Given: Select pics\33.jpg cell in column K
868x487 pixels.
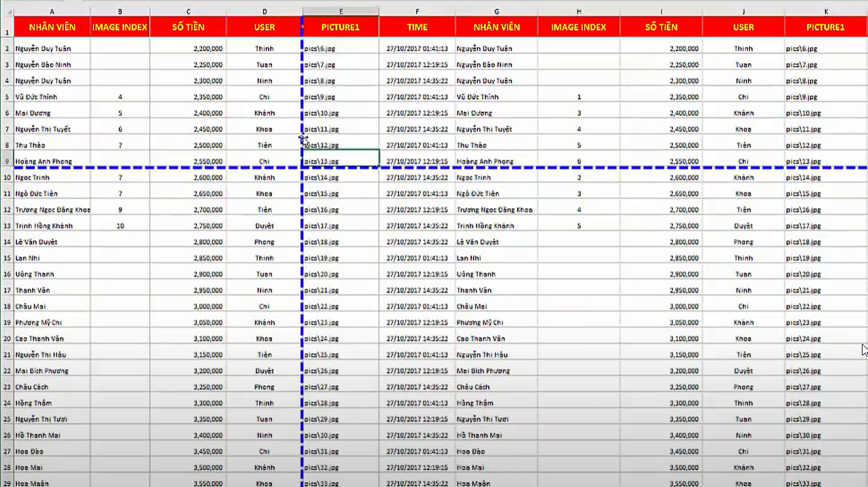Looking at the screenshot, I should coord(825,483).
